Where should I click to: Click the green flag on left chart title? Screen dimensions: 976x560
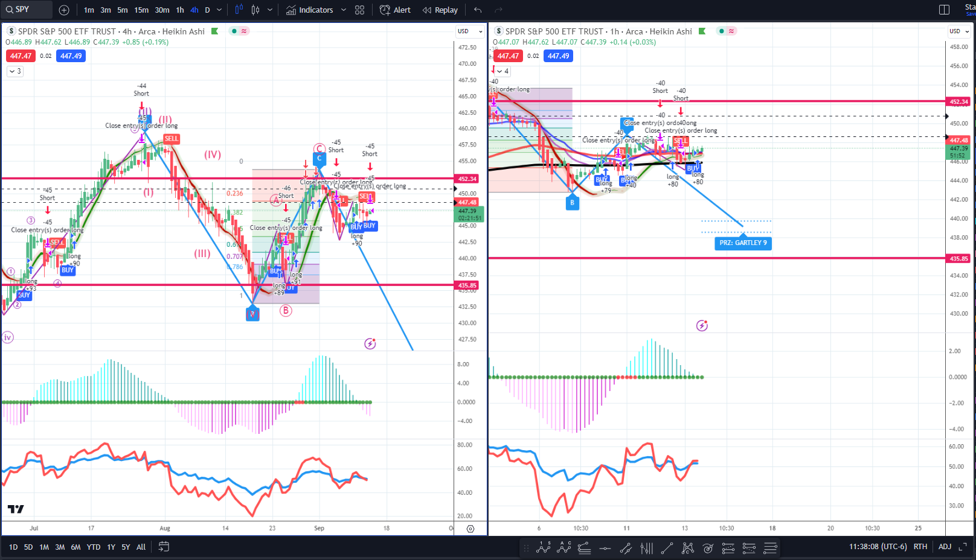click(x=214, y=31)
